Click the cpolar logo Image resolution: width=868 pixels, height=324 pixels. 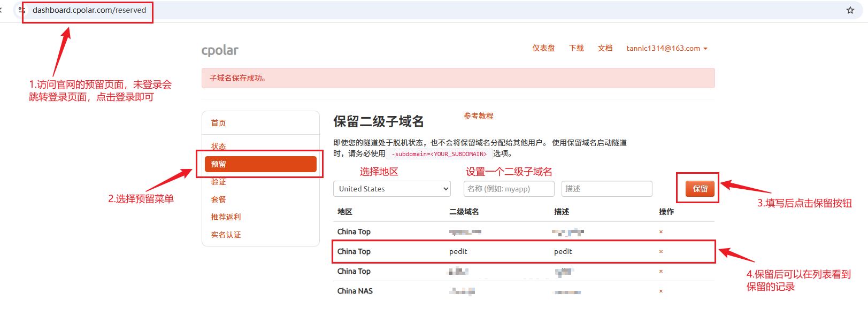(220, 50)
